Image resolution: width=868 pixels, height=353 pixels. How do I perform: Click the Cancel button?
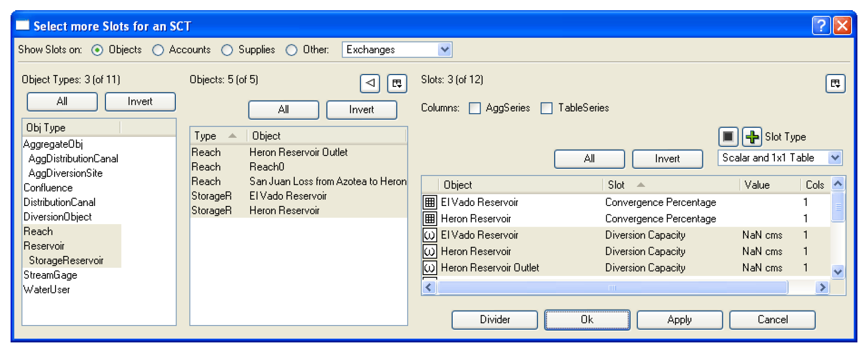[x=772, y=320]
